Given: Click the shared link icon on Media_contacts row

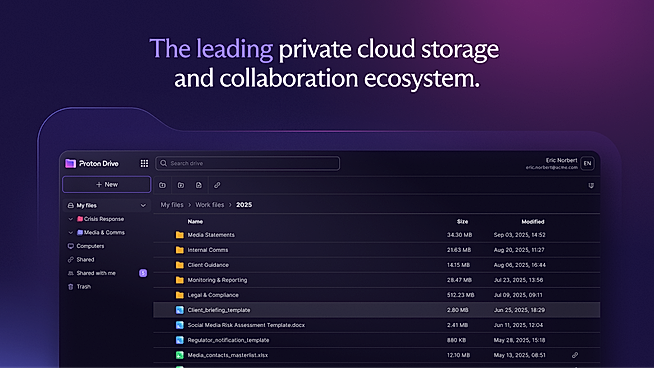Looking at the screenshot, I should tap(575, 355).
